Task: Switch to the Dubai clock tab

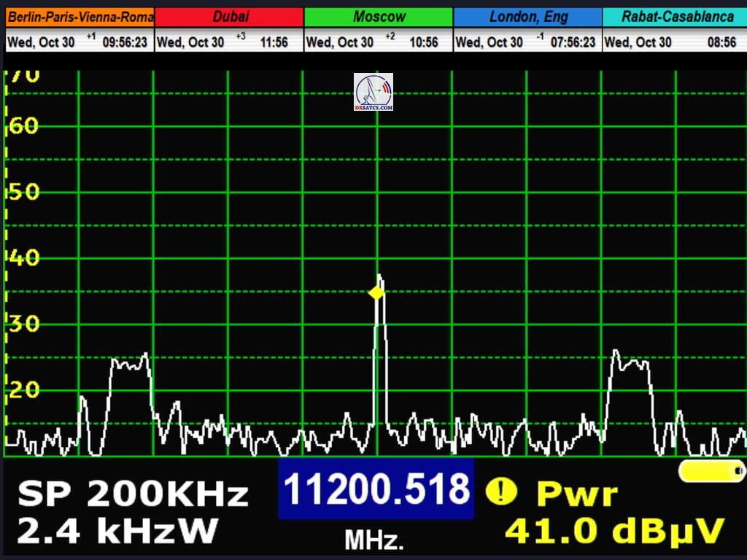Action: click(x=230, y=17)
